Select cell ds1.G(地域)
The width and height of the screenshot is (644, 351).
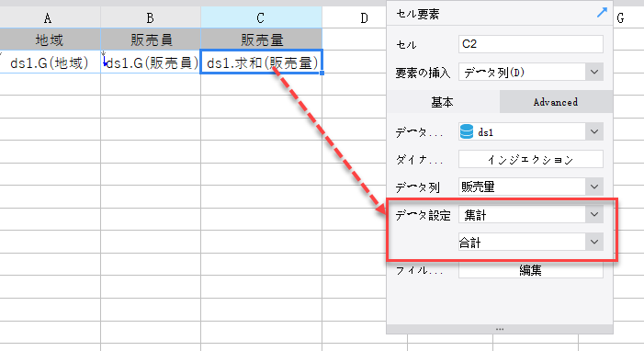pos(50,62)
